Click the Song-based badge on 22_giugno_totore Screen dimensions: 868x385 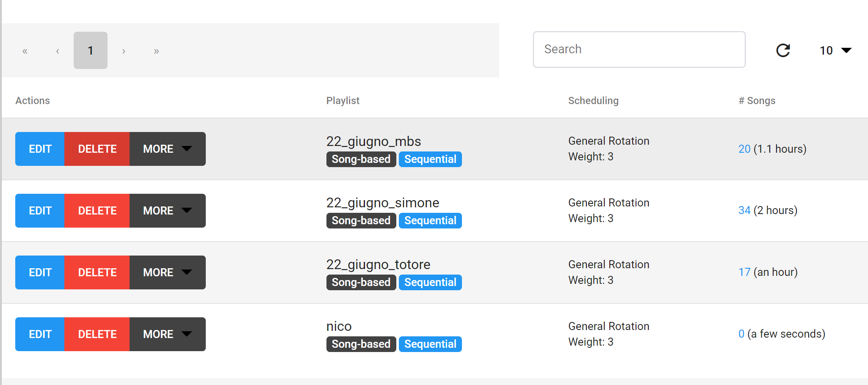pyautogui.click(x=361, y=282)
